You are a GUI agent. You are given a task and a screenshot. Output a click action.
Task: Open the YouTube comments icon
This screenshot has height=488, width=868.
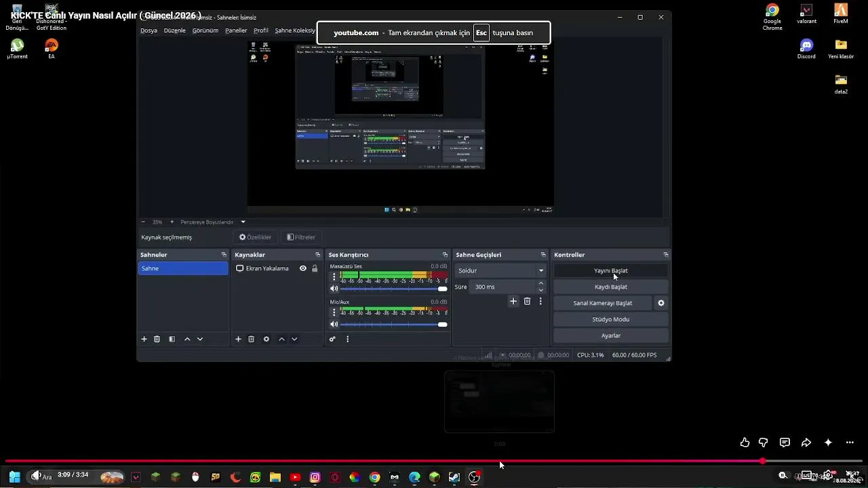tap(785, 443)
